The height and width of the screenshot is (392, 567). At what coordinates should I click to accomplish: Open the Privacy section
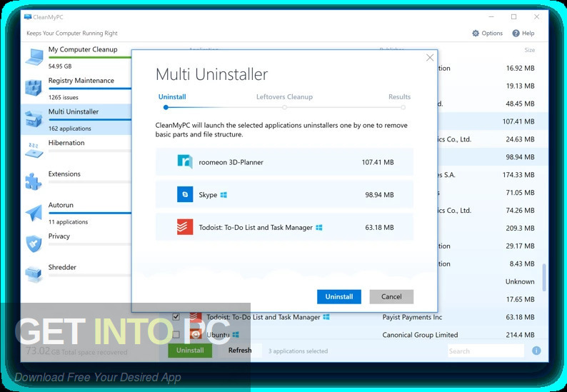click(59, 236)
